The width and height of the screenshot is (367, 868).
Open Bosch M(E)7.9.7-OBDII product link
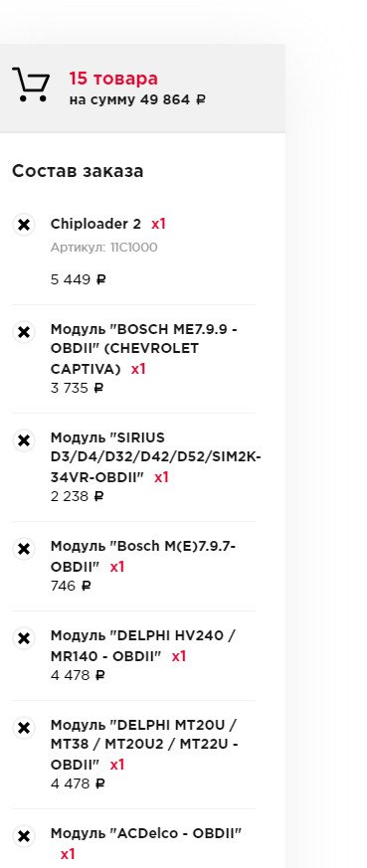click(x=143, y=556)
